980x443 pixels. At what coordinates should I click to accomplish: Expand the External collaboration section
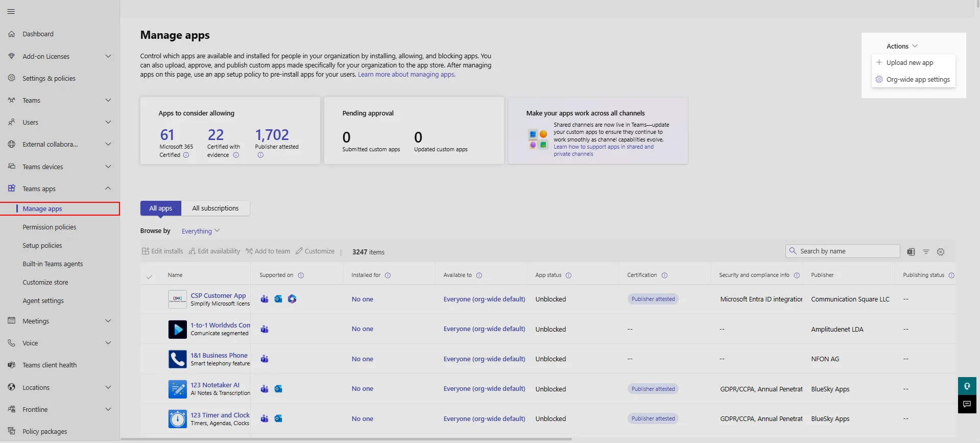coord(108,144)
